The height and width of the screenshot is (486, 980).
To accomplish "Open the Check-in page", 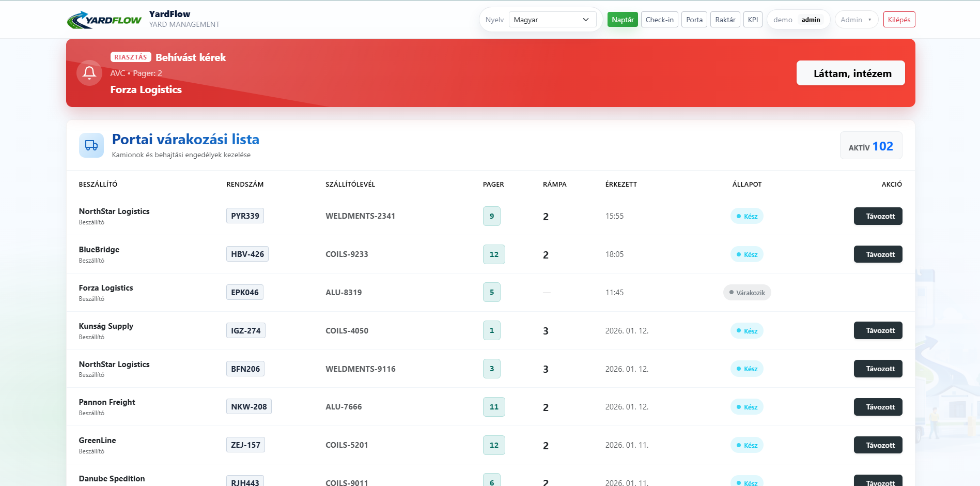I will pos(659,20).
